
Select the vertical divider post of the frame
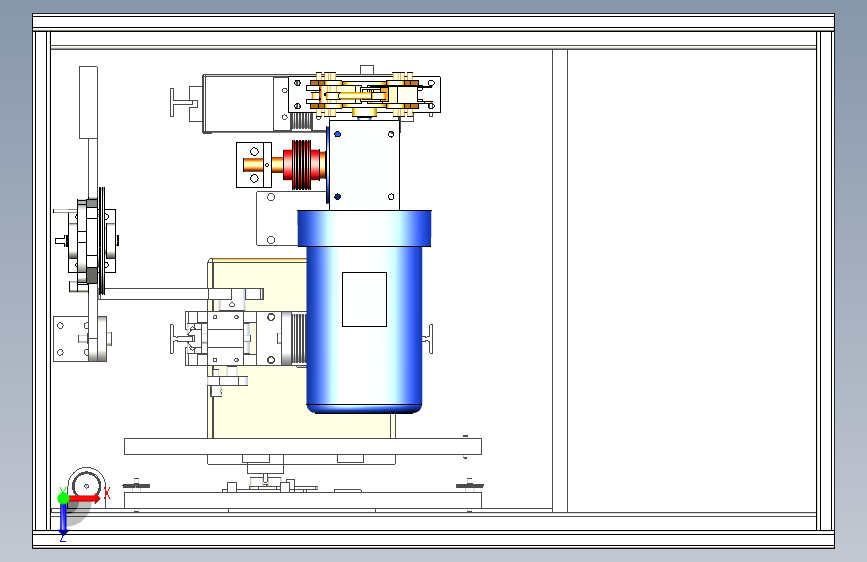(560, 280)
